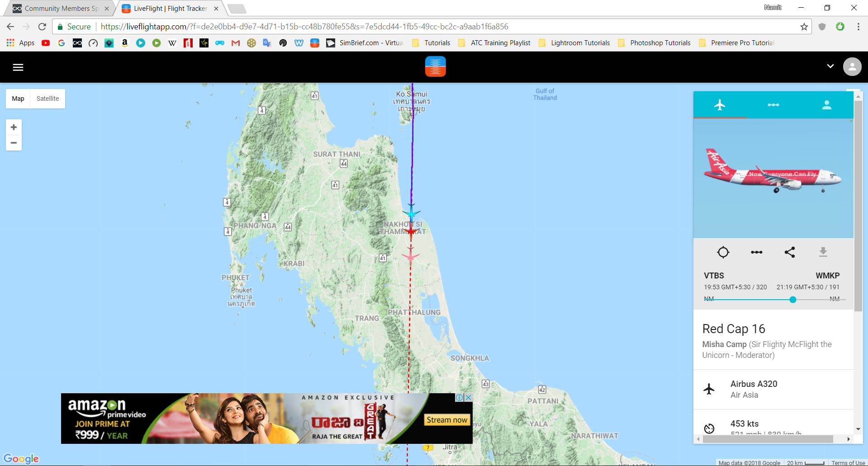This screenshot has height=466, width=868.
Task: Click the Secure site info indicator
Action: coord(74,27)
